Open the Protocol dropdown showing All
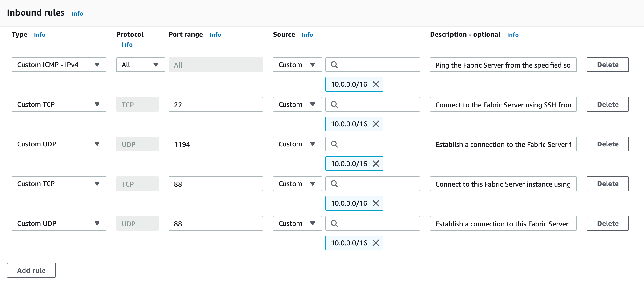This screenshot has width=644, height=286. 140,65
